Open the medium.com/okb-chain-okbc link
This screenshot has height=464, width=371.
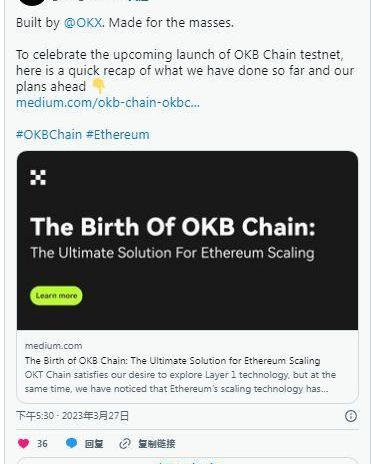point(108,103)
